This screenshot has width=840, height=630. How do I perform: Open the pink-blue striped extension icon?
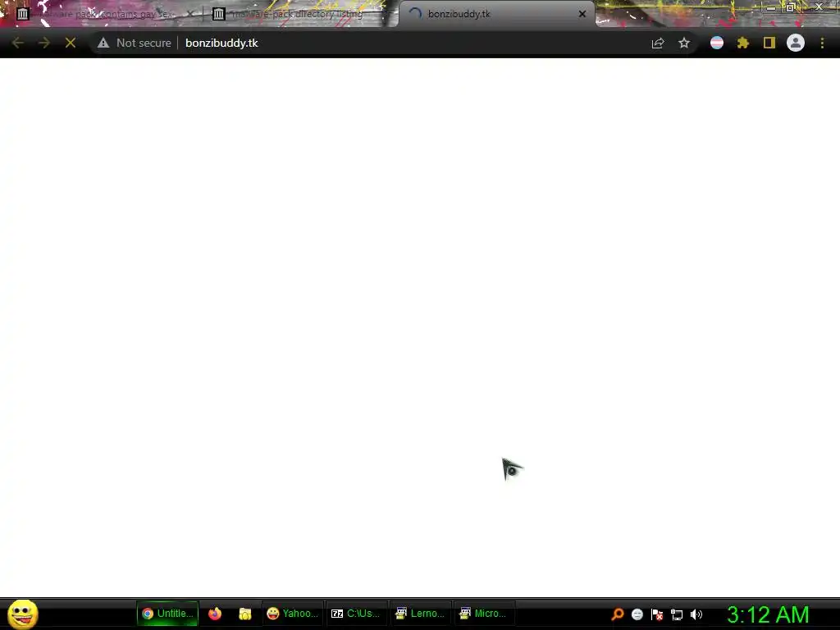717,43
